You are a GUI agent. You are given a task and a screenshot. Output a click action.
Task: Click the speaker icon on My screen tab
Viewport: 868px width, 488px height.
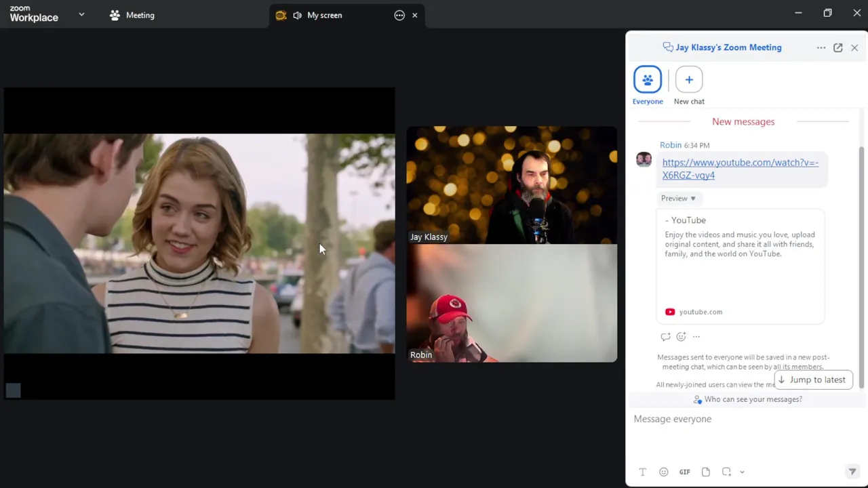[297, 15]
